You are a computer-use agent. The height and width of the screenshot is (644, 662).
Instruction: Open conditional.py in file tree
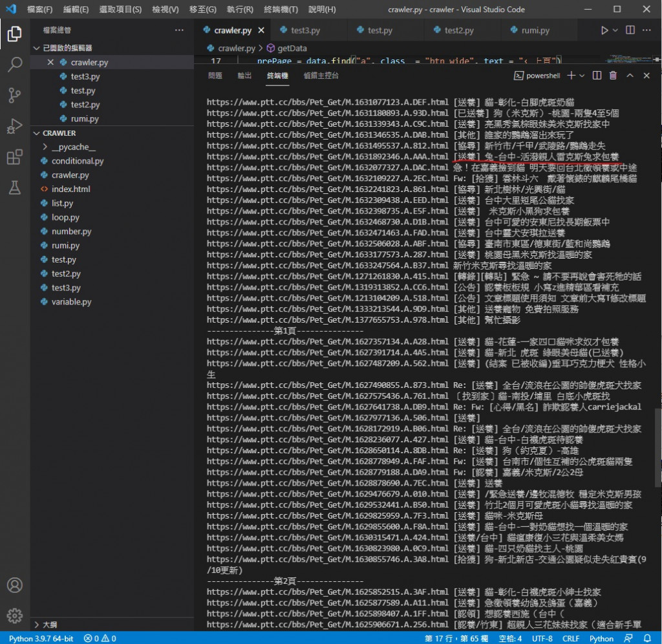point(78,161)
